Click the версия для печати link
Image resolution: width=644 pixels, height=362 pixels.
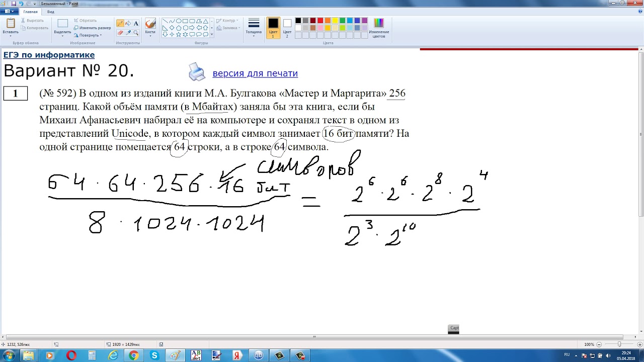[x=255, y=73]
